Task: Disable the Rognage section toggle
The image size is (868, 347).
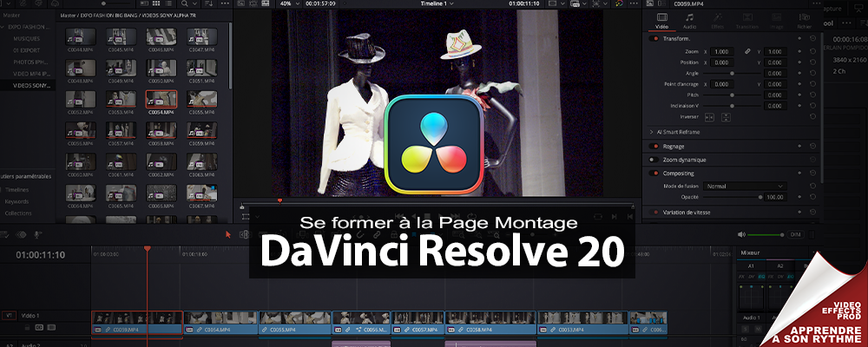Action: (654, 146)
